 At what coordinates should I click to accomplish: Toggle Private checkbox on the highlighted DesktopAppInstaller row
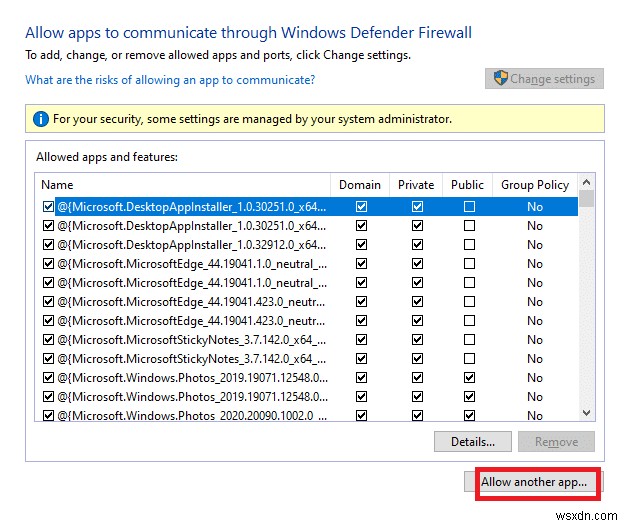click(x=417, y=207)
